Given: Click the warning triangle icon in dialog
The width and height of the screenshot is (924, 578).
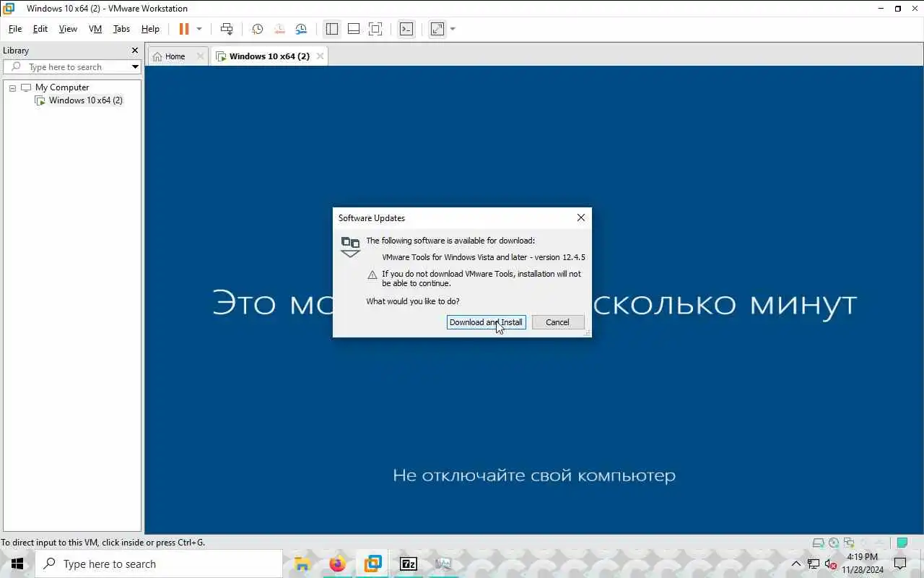Looking at the screenshot, I should point(372,275).
